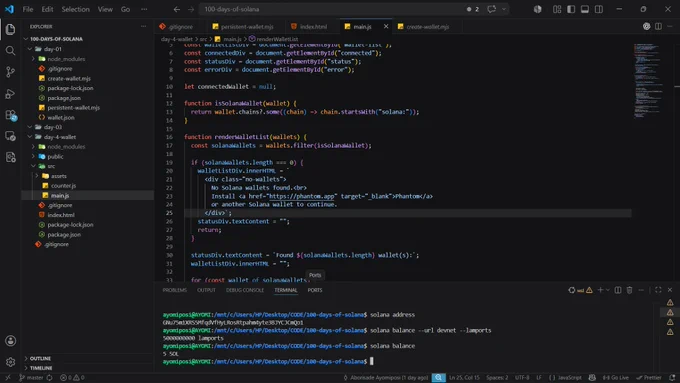680x383 pixels.
Task: Add a new terminal with plus icon
Action: (x=600, y=290)
